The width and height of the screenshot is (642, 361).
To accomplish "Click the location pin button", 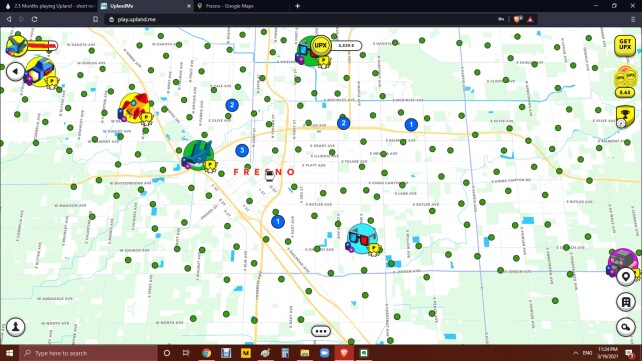I will tap(626, 277).
